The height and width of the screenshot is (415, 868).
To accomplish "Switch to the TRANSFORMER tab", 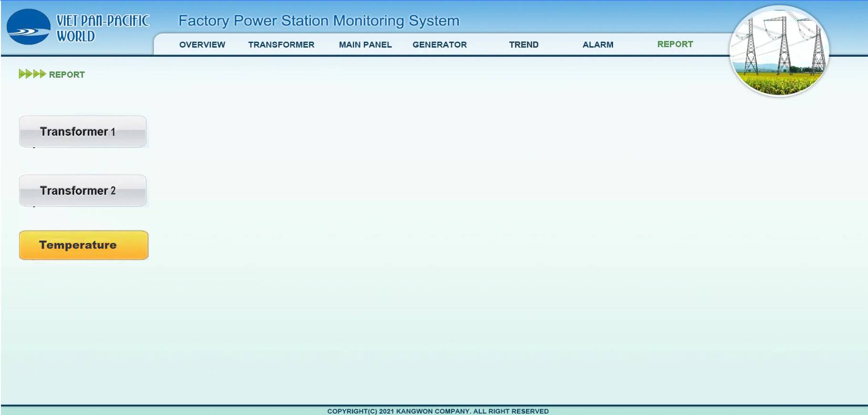I will click(281, 45).
